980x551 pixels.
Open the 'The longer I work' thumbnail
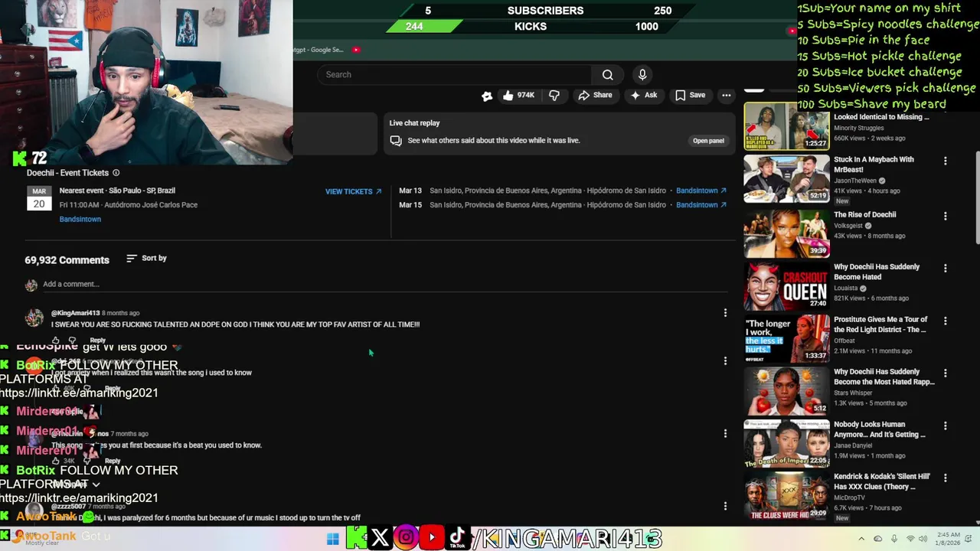pos(786,338)
